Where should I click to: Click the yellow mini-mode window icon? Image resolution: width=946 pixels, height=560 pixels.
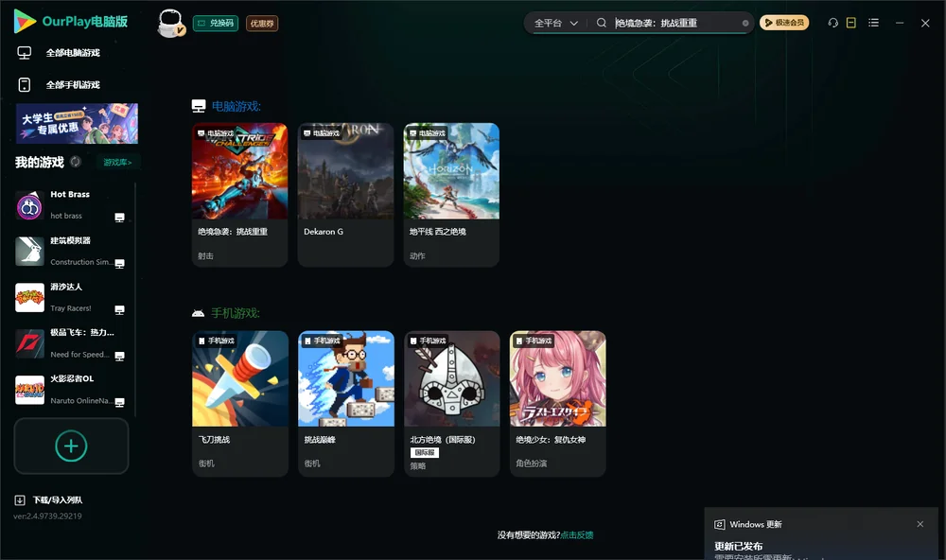(x=850, y=23)
